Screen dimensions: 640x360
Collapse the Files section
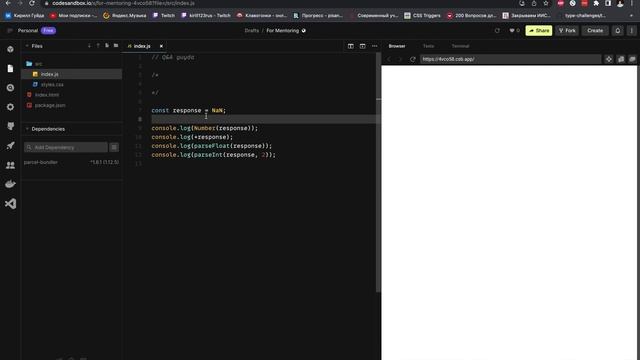[x=27, y=46]
